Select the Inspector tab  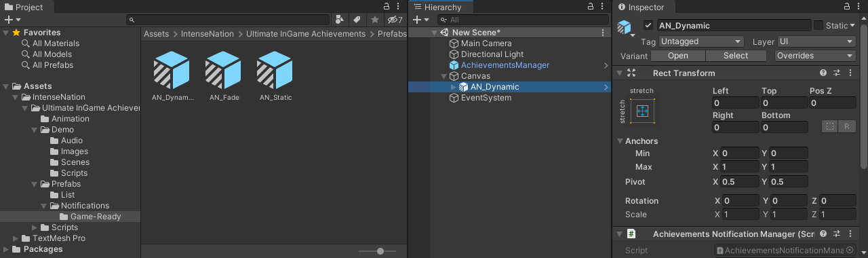point(642,7)
